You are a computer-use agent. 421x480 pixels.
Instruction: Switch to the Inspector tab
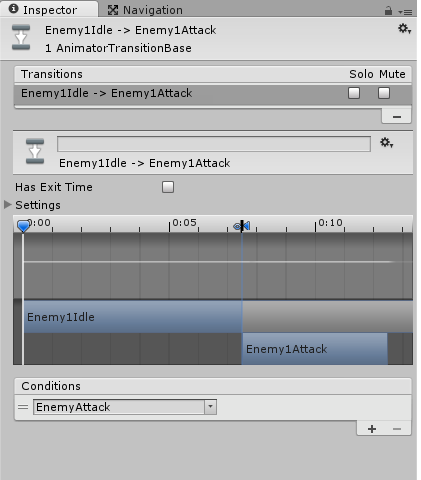point(49,9)
